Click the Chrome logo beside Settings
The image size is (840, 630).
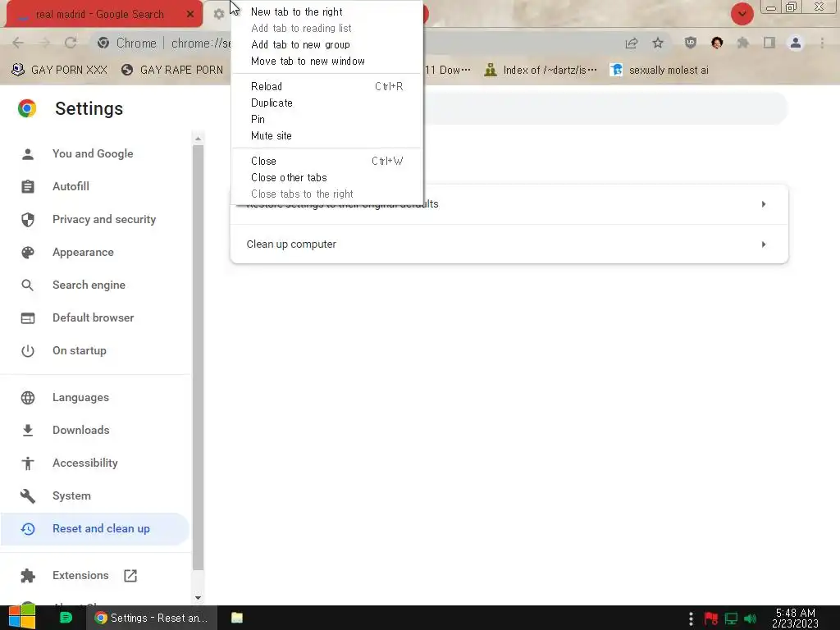pos(27,108)
